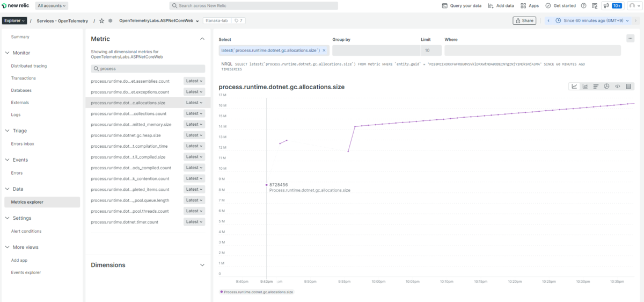644x302 pixels.
Task: Open Get started
Action: click(560, 5)
